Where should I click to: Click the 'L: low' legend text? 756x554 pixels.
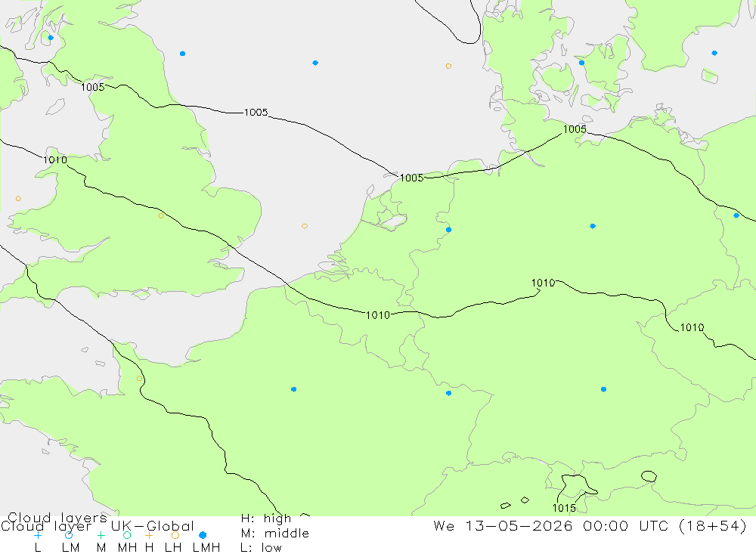262,548
